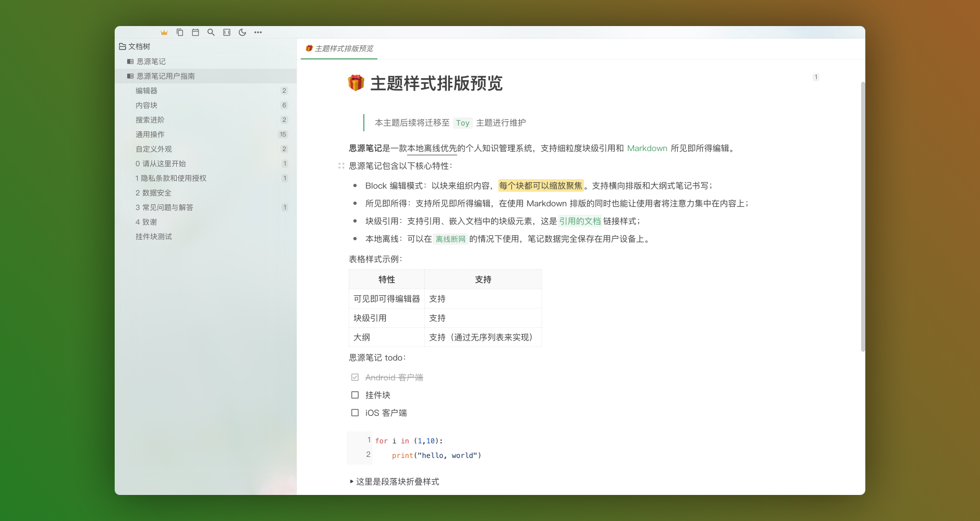Click the code line print("hello, world")

437,455
